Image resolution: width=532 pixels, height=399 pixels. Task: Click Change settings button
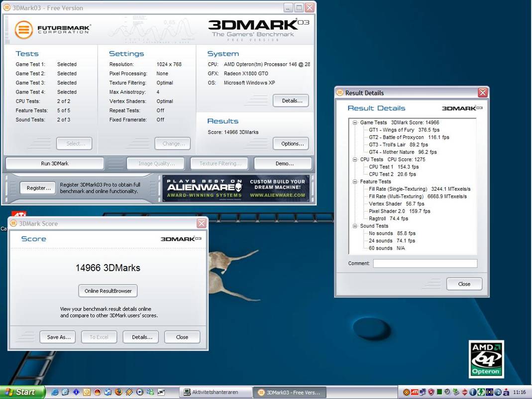click(173, 143)
